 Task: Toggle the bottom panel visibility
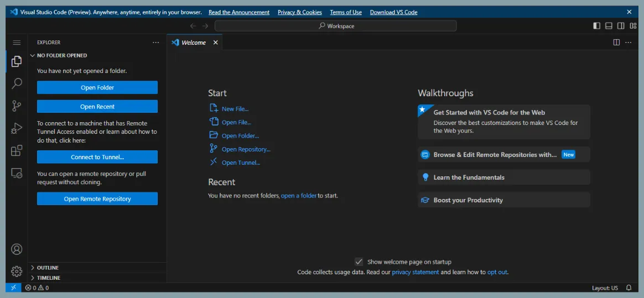(609, 26)
